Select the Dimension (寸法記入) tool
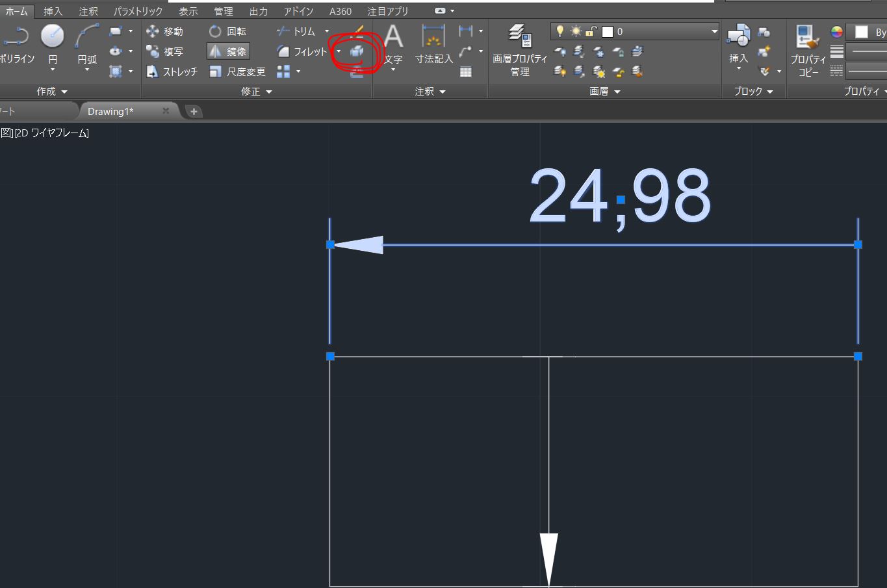 tap(433, 43)
